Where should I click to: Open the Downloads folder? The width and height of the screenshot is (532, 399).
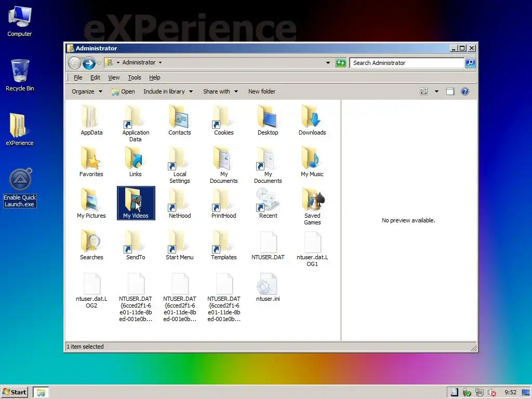coord(312,120)
